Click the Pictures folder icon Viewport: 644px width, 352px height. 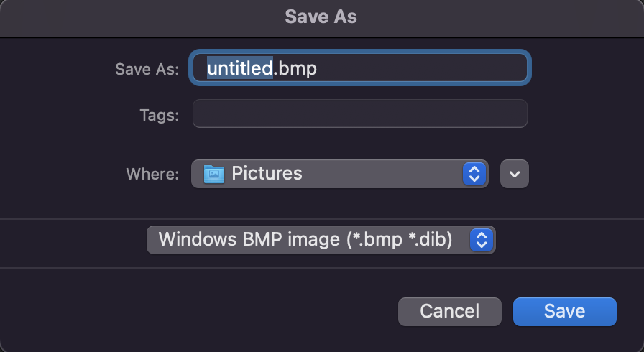coord(214,174)
